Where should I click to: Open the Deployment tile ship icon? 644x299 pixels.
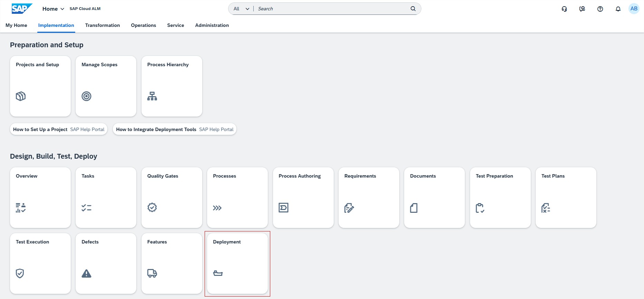tap(218, 273)
